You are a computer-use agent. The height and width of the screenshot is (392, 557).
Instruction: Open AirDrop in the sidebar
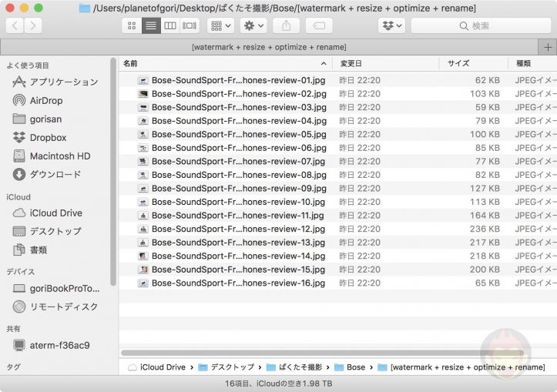point(38,100)
